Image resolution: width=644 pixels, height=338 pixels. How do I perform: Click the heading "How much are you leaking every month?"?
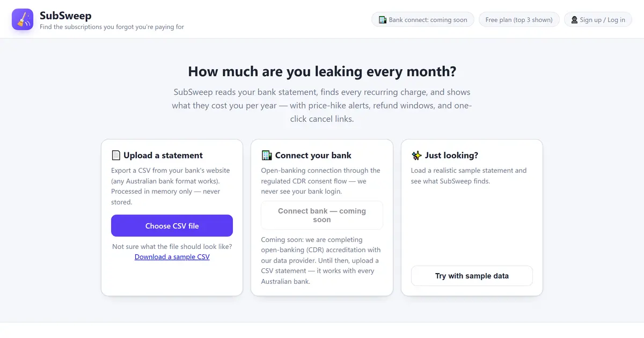click(x=322, y=71)
